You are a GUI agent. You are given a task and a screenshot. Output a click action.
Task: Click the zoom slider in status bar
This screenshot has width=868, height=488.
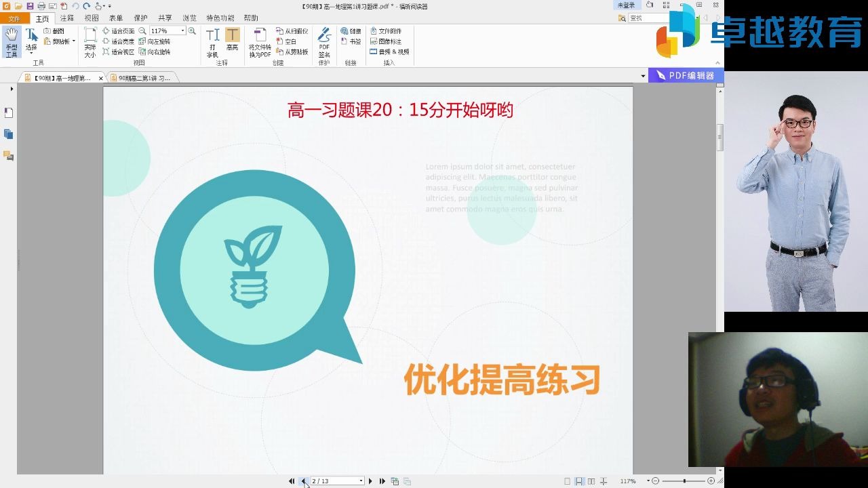click(683, 481)
